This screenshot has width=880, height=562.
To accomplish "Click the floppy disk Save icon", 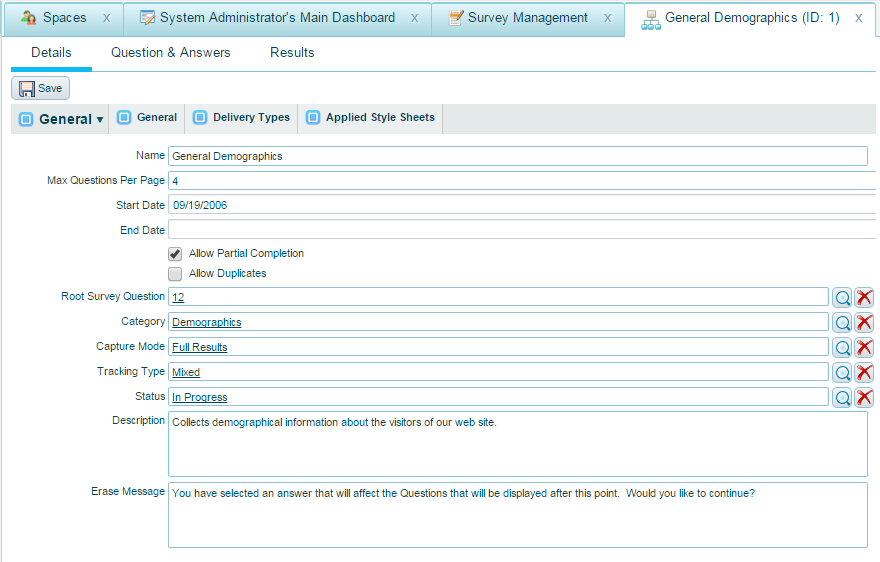I will (26, 89).
